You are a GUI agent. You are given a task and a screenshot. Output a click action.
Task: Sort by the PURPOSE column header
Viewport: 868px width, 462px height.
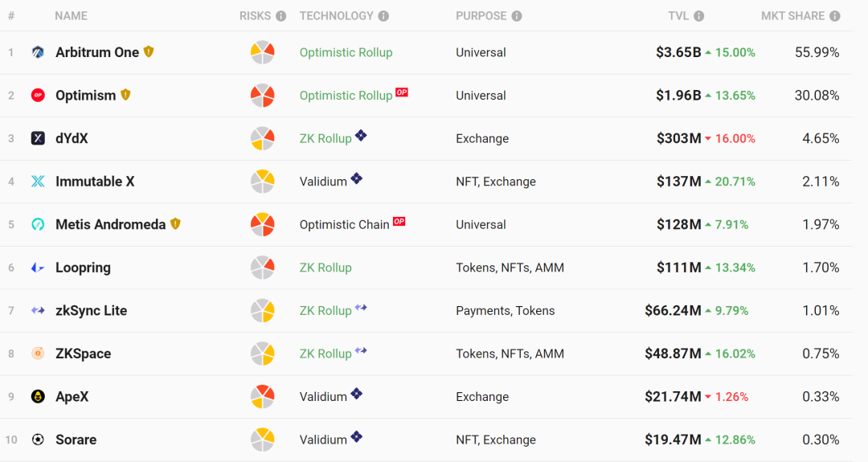pos(481,16)
